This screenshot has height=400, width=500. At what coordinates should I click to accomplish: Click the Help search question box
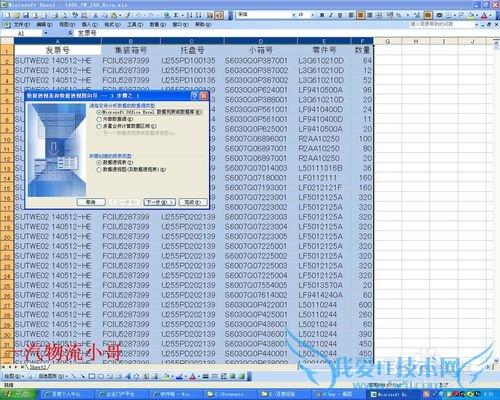(441, 24)
